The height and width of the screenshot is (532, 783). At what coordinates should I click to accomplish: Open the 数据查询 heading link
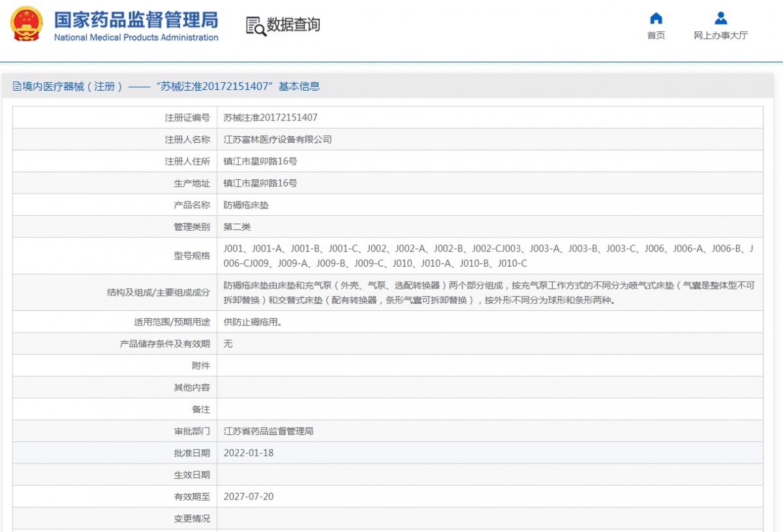294,25
